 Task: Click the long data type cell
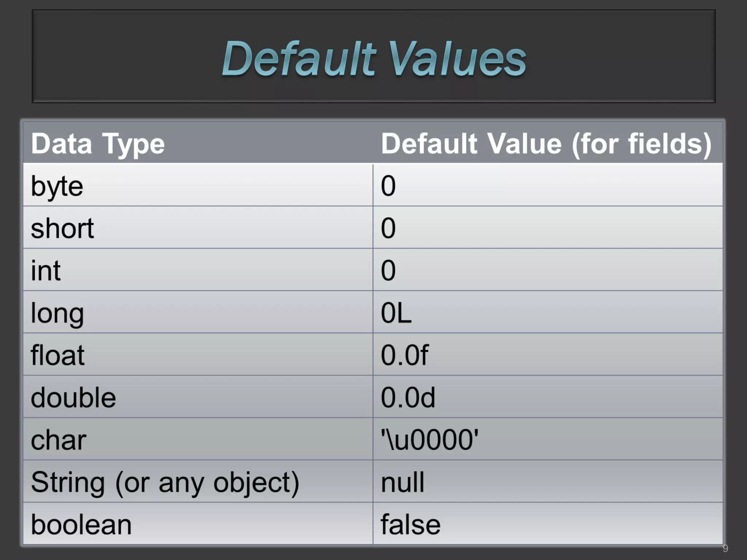[x=57, y=313]
